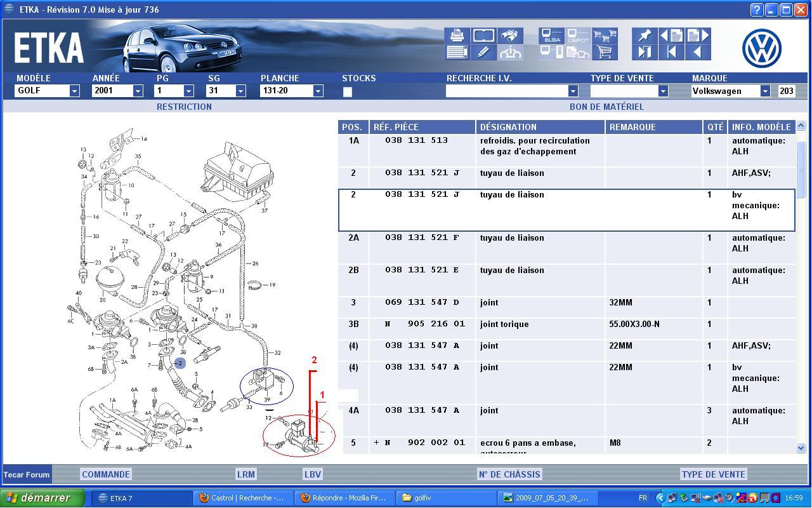Select part row N 905 216 01
812x508 pixels.
pyautogui.click(x=566, y=328)
